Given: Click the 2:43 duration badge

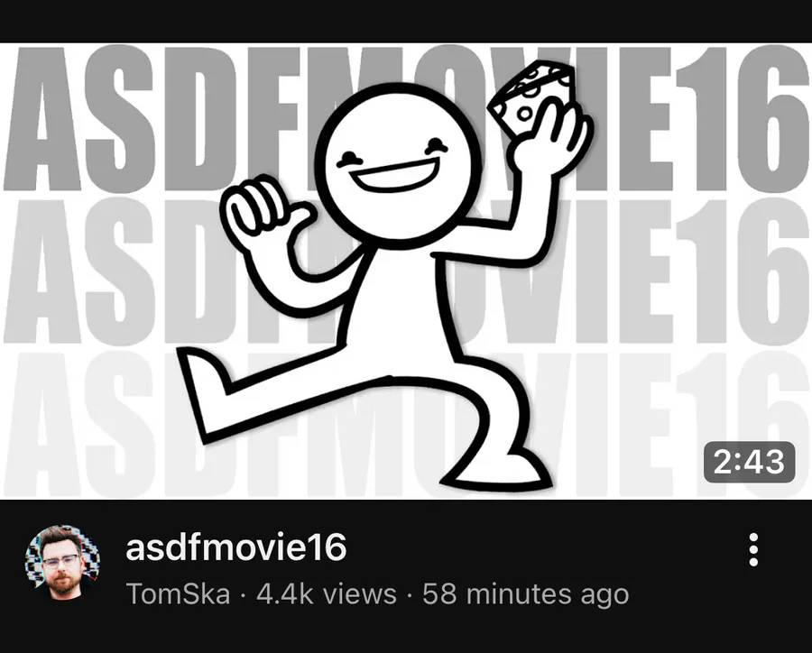Looking at the screenshot, I should pyautogui.click(x=749, y=462).
